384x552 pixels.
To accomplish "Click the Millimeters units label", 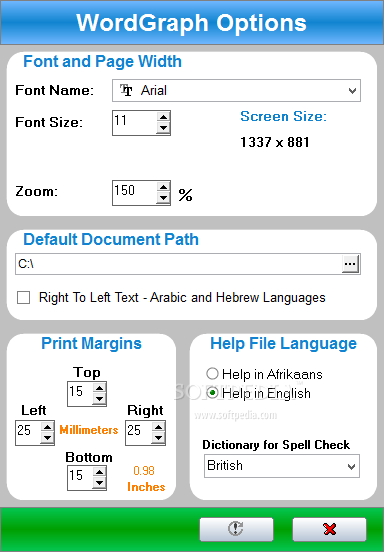I will tap(89, 430).
